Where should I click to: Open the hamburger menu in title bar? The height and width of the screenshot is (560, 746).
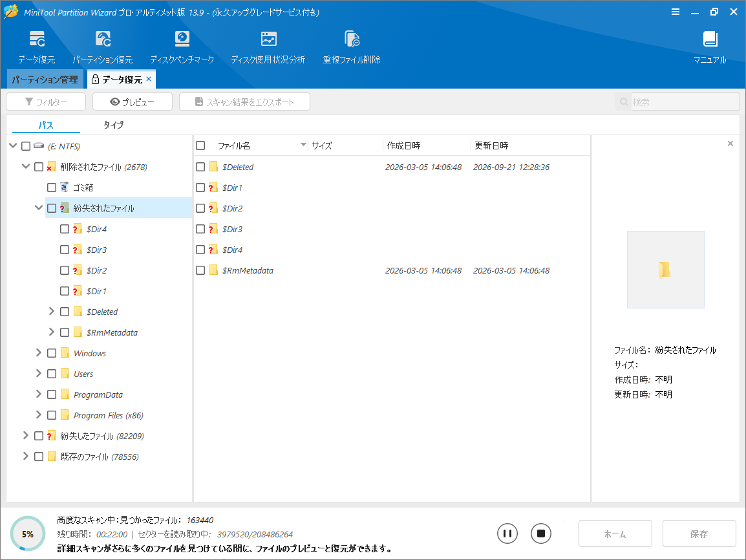675,12
